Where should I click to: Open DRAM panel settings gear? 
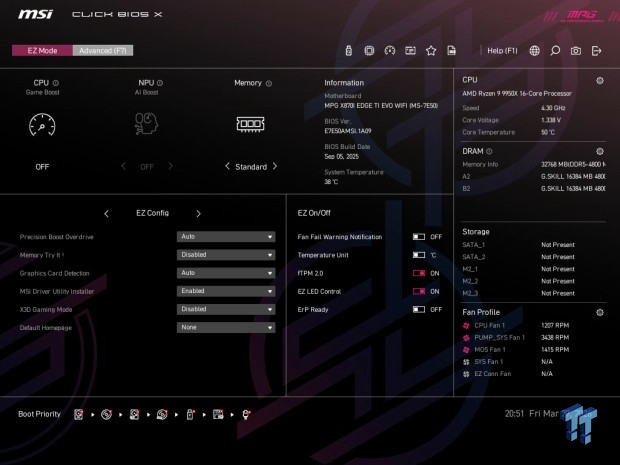click(x=600, y=151)
